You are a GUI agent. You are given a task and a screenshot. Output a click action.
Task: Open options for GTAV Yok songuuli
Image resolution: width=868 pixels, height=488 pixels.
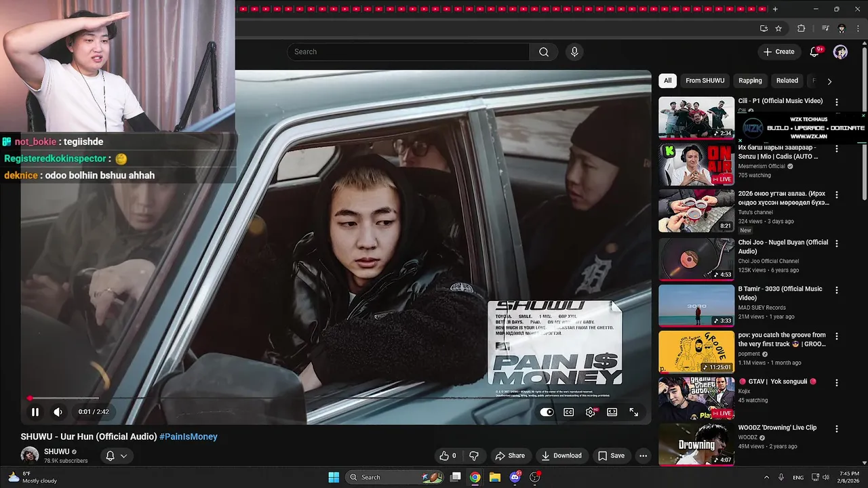(x=836, y=382)
